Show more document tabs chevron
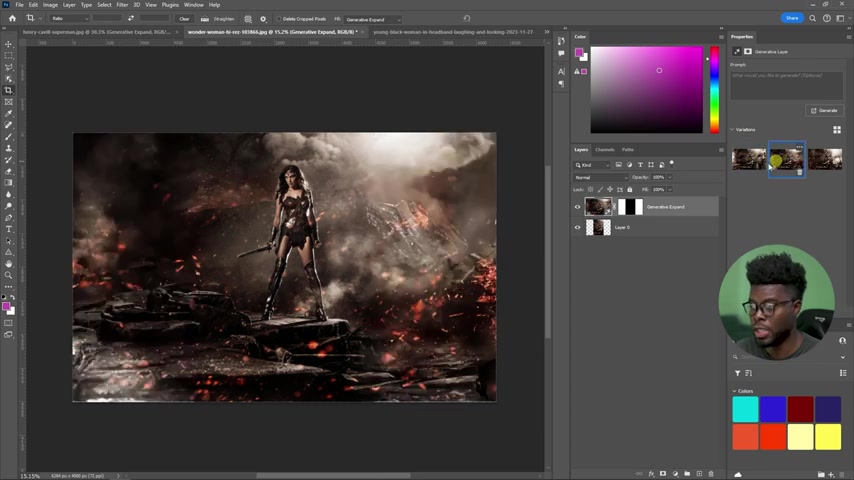The width and height of the screenshot is (854, 480). (x=547, y=32)
